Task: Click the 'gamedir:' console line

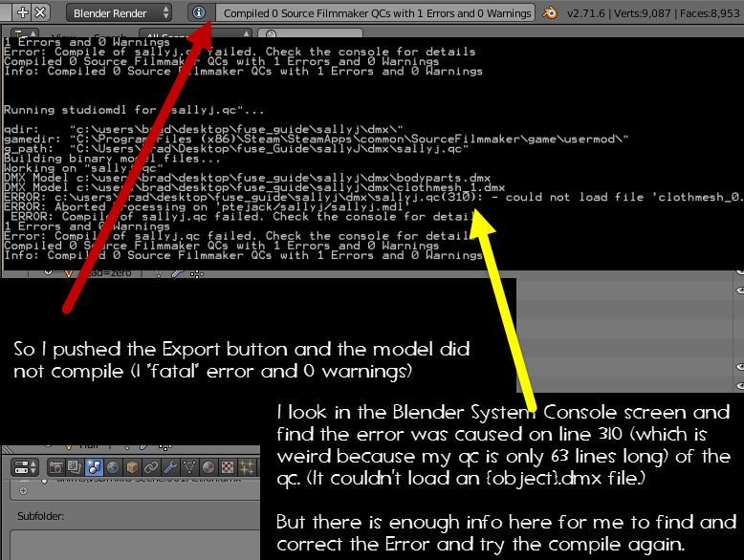Action: pos(316,139)
